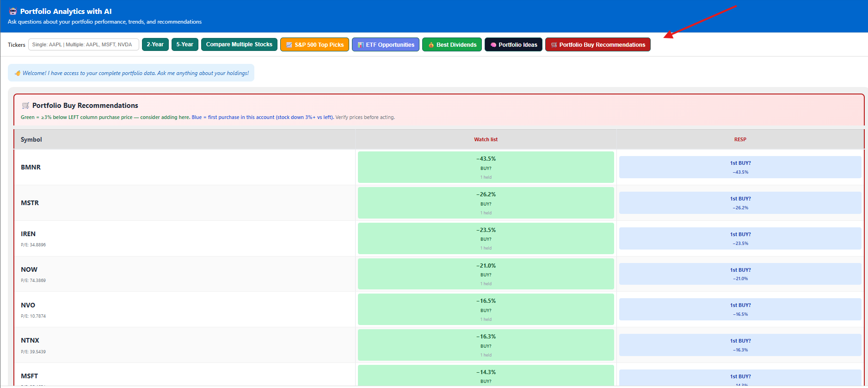Open ETF Opportunities
The width and height of the screenshot is (868, 388).
click(386, 45)
